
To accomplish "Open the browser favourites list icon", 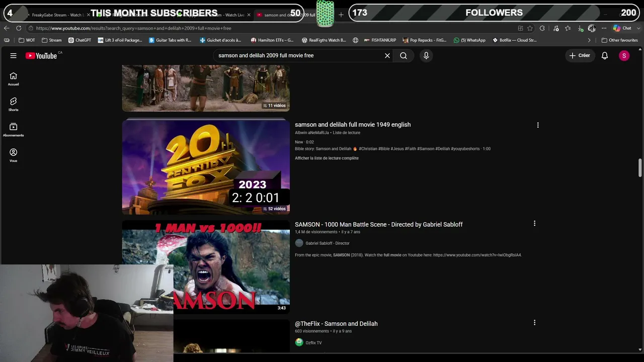I will 568,28.
